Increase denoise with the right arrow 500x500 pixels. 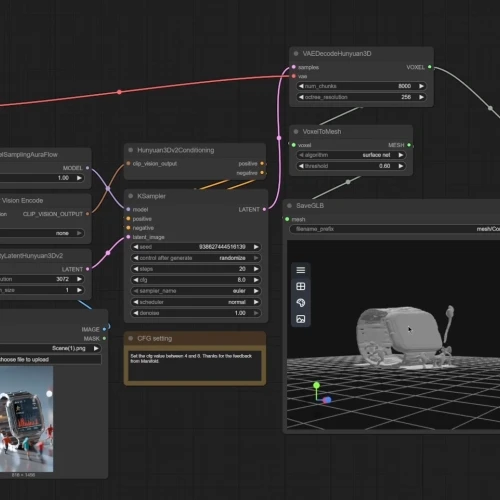pos(256,313)
